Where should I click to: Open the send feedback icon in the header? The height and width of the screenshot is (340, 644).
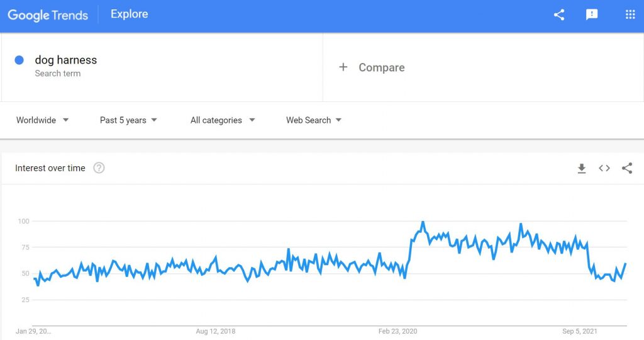(x=591, y=15)
